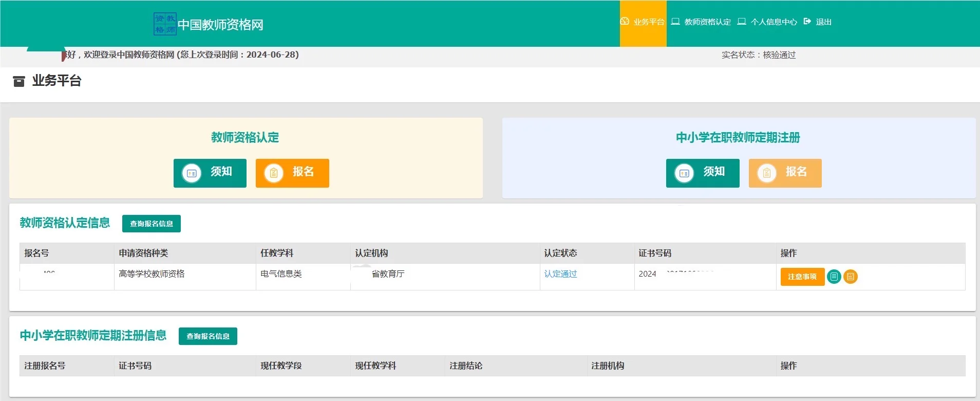
Task: Click 查询报名信息 beside 教师资格认定信息
Action: 152,224
